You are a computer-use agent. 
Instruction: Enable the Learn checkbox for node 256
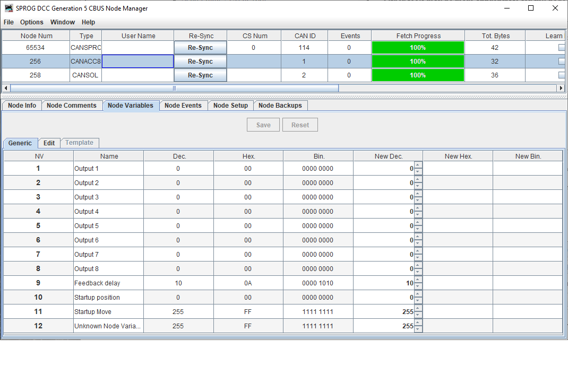pos(561,61)
